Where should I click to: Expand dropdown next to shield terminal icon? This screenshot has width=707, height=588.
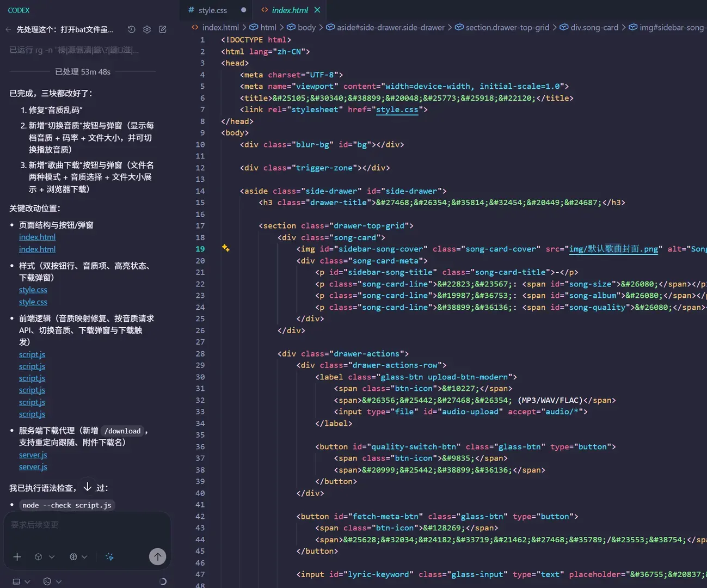[58, 581]
